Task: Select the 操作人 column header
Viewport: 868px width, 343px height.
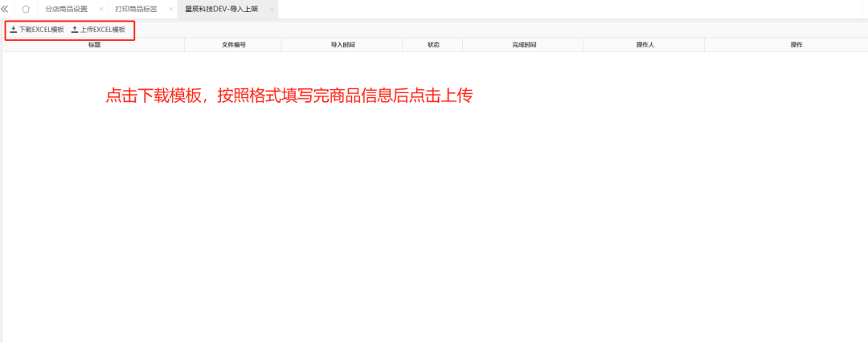Action: 645,45
